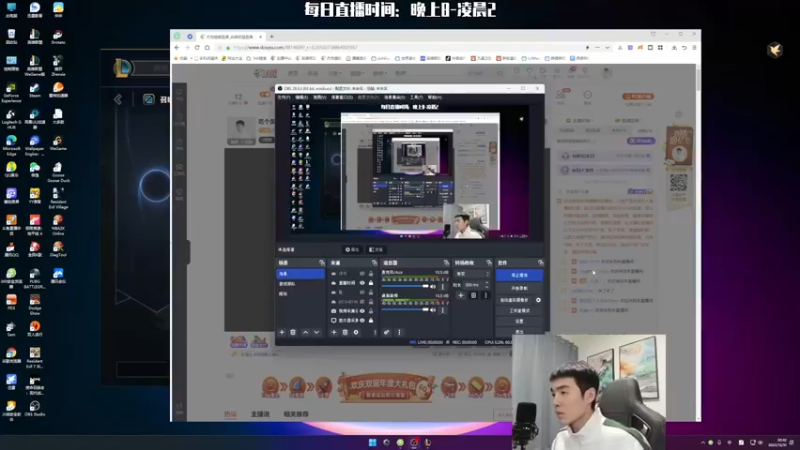Pop out the Sources dock panel
800x450 pixels.
point(374,263)
